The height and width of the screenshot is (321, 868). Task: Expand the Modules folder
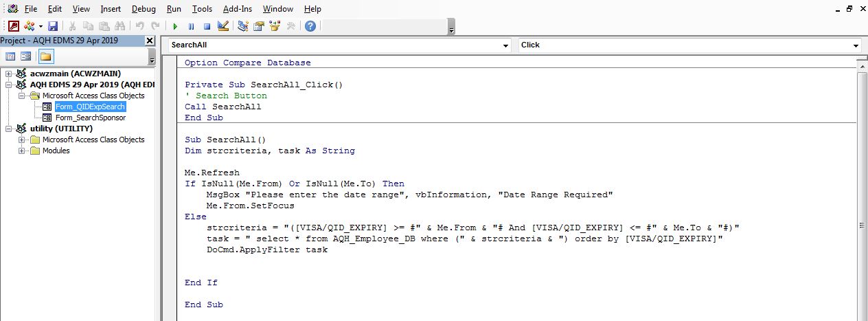(x=22, y=151)
